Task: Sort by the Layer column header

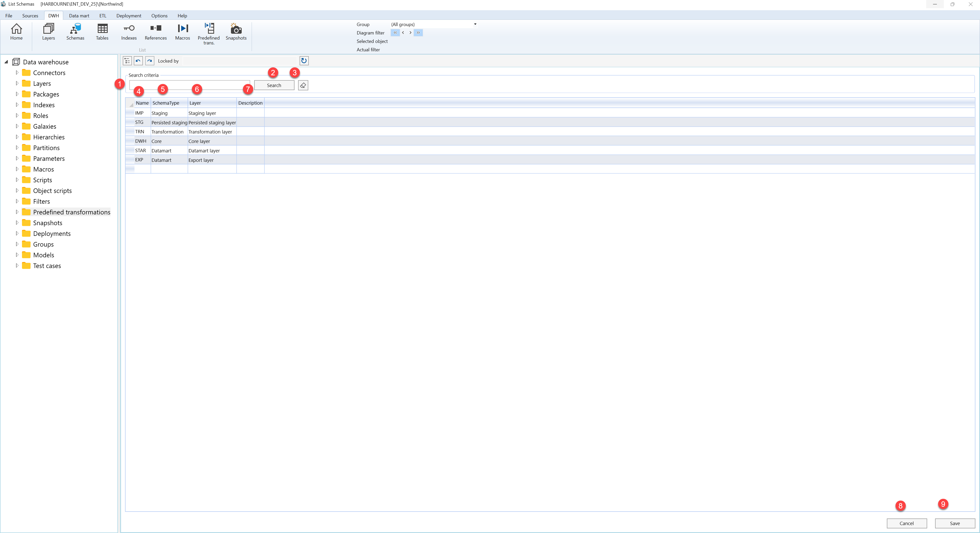Action: pos(212,103)
